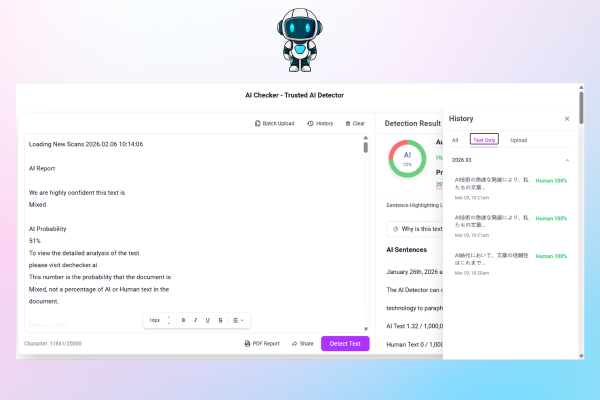The height and width of the screenshot is (400, 600).
Task: Download the PDF Report
Action: (x=262, y=343)
